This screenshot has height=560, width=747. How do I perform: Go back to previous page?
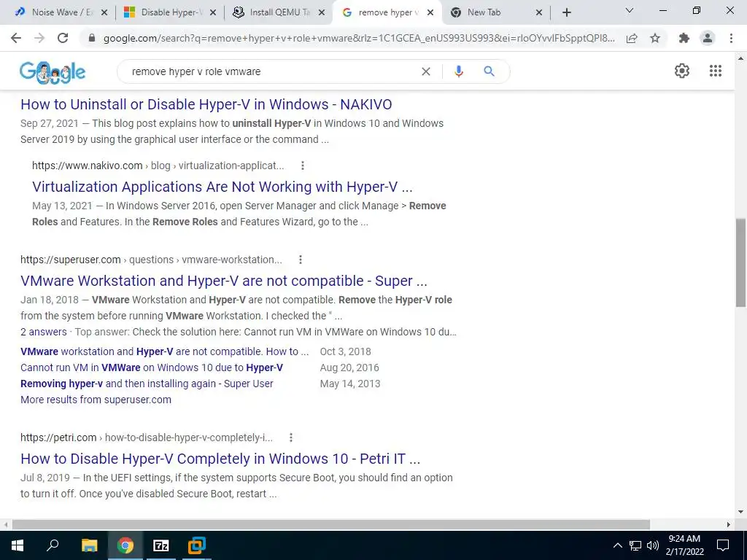(16, 38)
